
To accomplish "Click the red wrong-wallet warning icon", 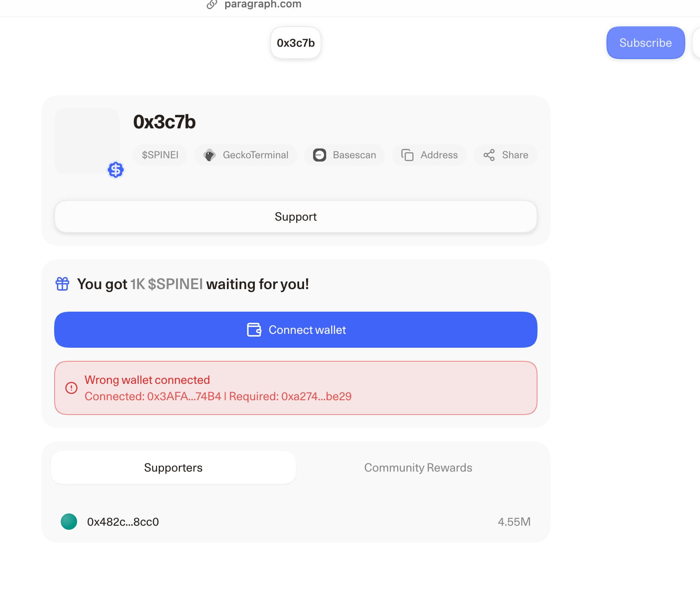I will (x=71, y=388).
